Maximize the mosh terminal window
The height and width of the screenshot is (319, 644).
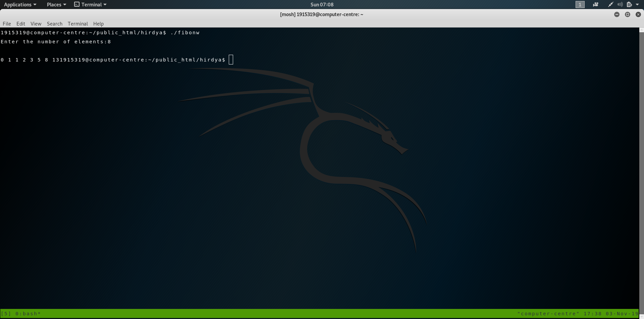coord(628,14)
